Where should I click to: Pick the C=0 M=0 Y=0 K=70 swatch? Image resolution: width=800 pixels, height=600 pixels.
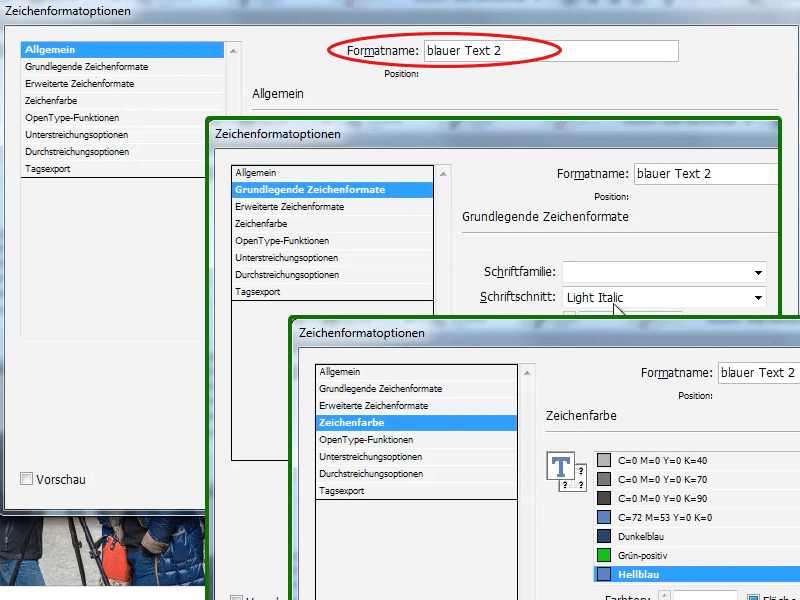[x=697, y=480]
